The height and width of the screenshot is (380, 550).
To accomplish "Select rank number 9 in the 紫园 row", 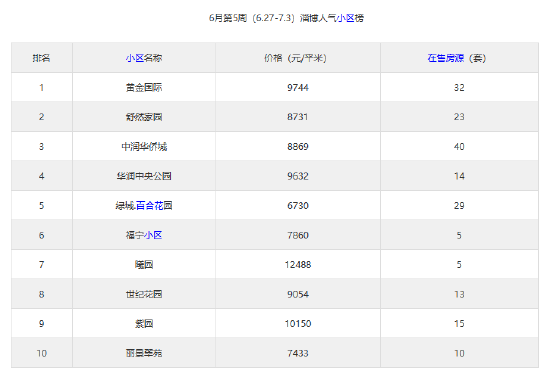I will (41, 324).
